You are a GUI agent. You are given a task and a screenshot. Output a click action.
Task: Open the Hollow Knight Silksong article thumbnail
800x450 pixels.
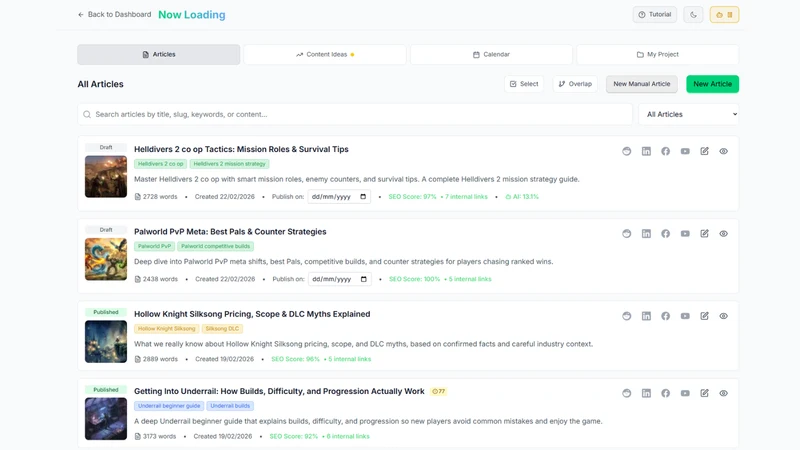106,341
